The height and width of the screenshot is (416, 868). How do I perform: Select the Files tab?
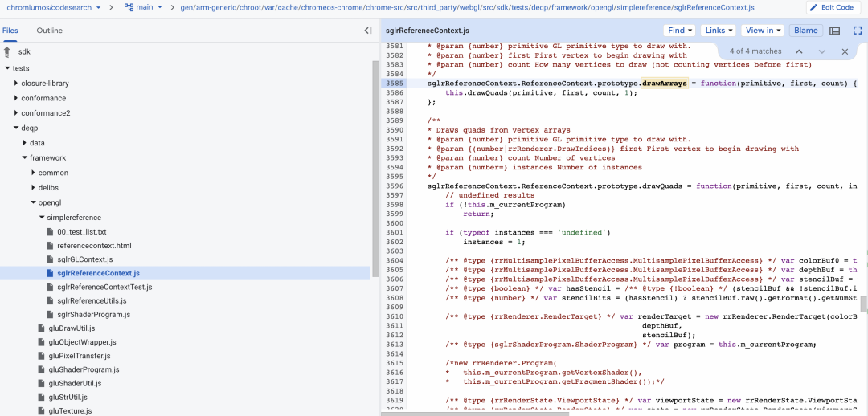pyautogui.click(x=10, y=31)
